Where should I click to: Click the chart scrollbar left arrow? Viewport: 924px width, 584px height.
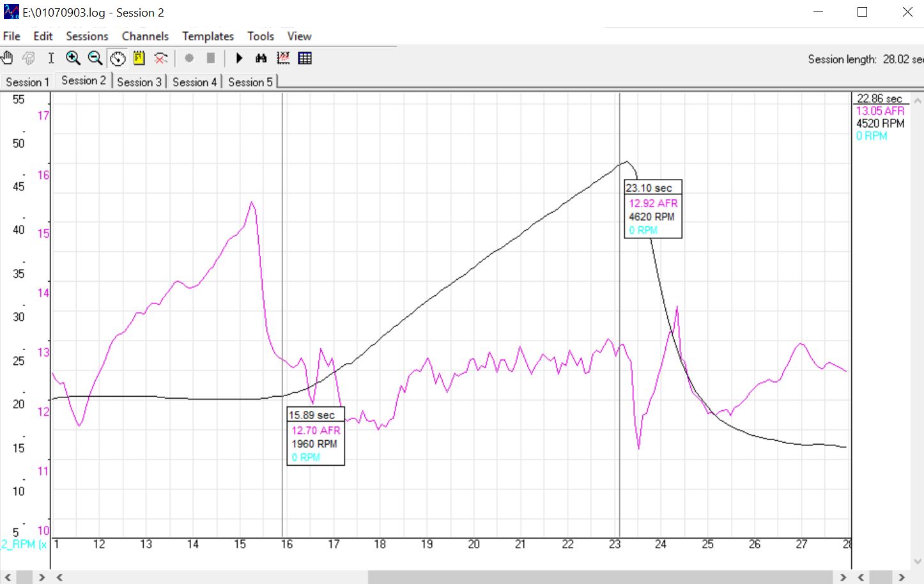(x=59, y=578)
